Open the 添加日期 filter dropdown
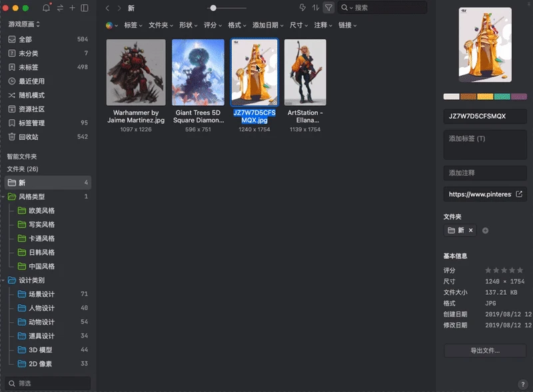 tap(268, 25)
